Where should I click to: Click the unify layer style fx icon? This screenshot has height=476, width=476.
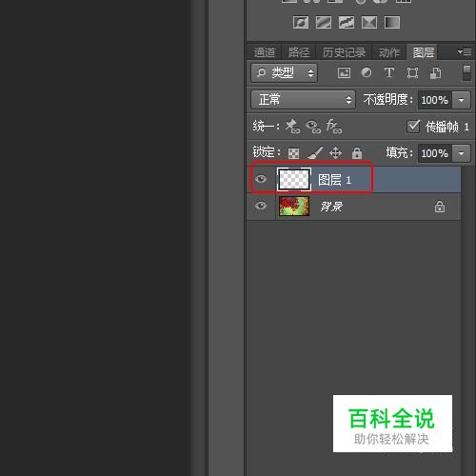click(334, 127)
